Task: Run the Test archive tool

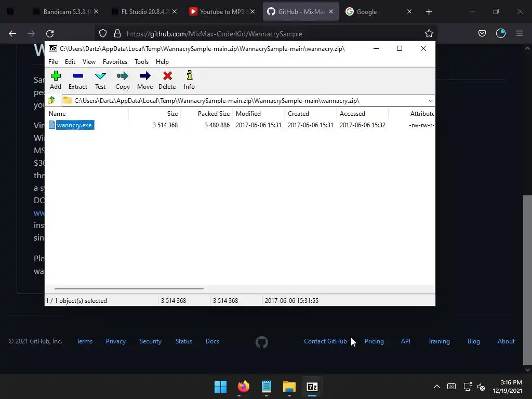Action: [x=100, y=80]
